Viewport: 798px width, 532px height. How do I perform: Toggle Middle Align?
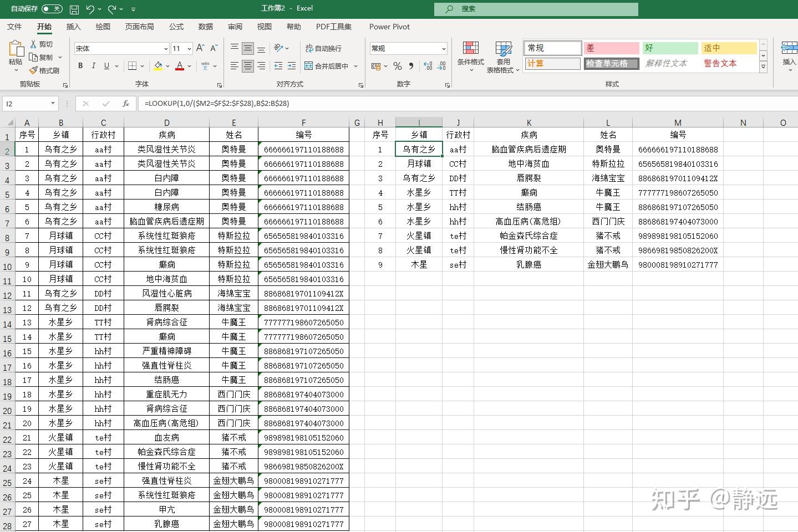(248, 48)
